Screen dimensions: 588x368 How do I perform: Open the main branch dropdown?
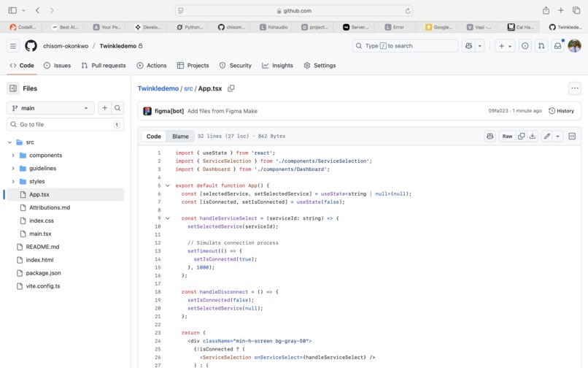click(50, 108)
